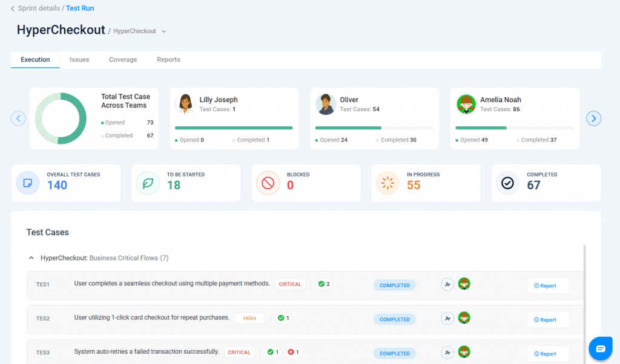Open the Coverage tab

pos(123,60)
